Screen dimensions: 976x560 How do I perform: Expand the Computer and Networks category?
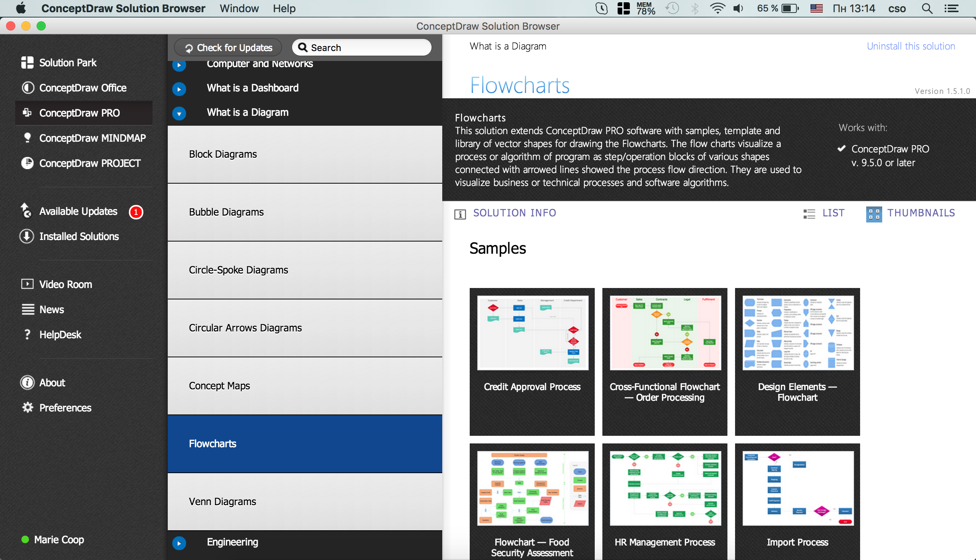pos(179,65)
